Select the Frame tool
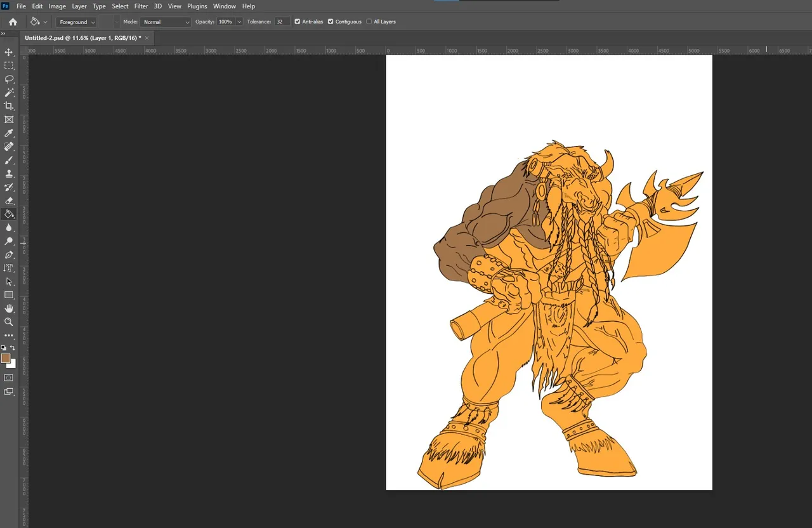 pyautogui.click(x=9, y=119)
